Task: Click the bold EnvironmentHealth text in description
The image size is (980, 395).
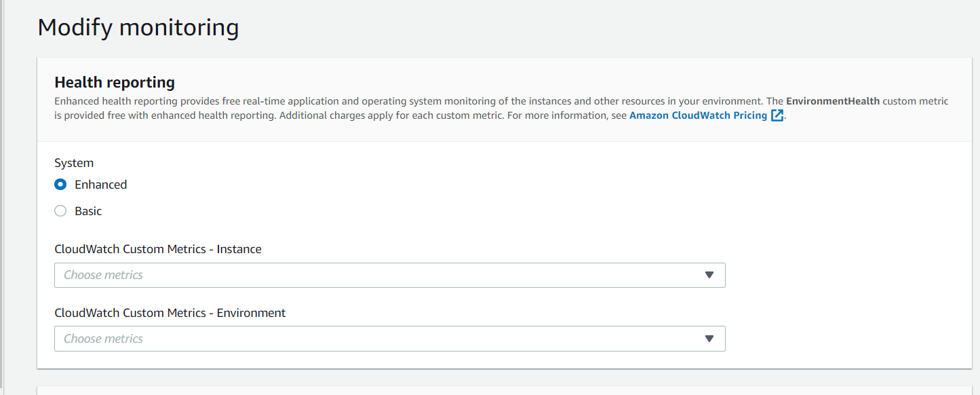Action: (833, 101)
